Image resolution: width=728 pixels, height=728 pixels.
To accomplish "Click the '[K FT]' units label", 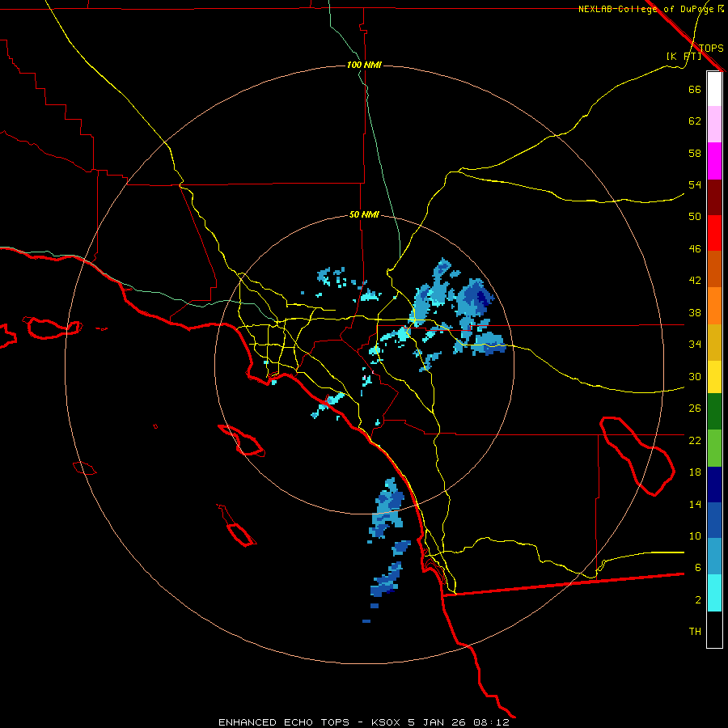I will [x=684, y=56].
